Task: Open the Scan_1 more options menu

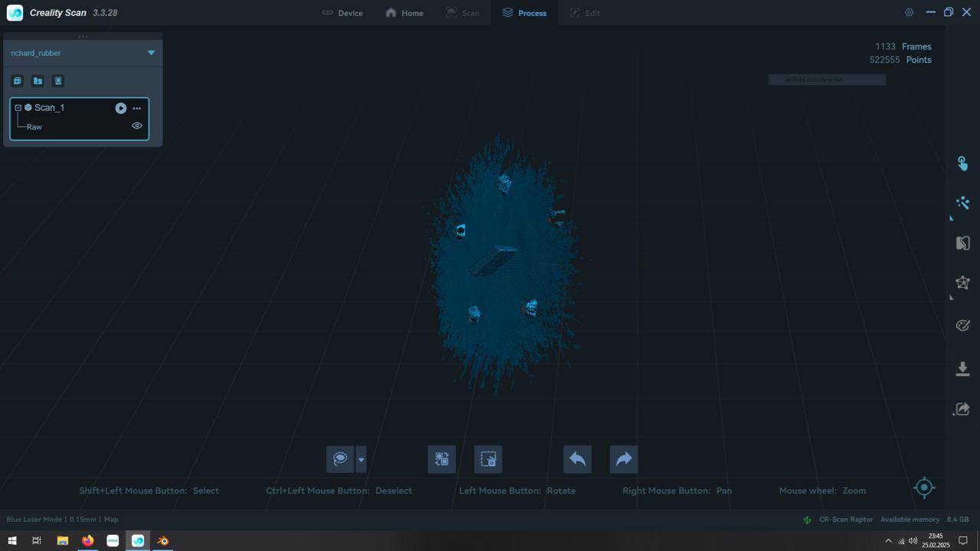Action: pos(137,108)
